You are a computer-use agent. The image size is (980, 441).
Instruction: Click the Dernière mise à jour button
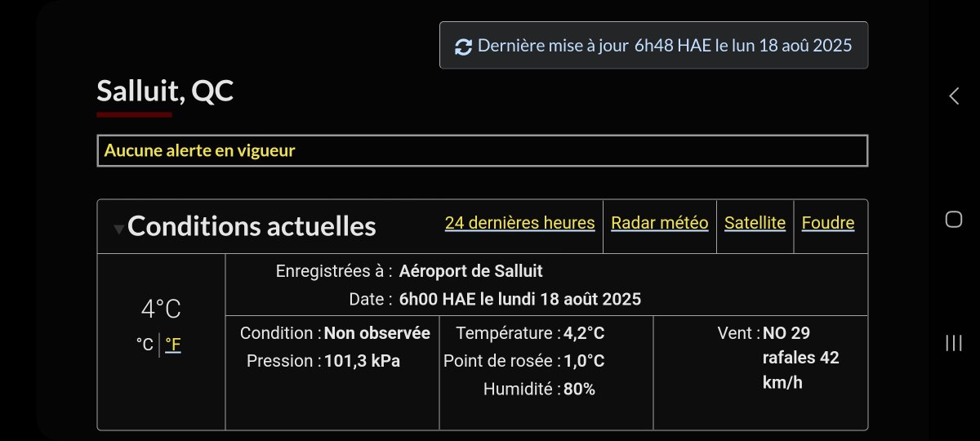point(653,46)
